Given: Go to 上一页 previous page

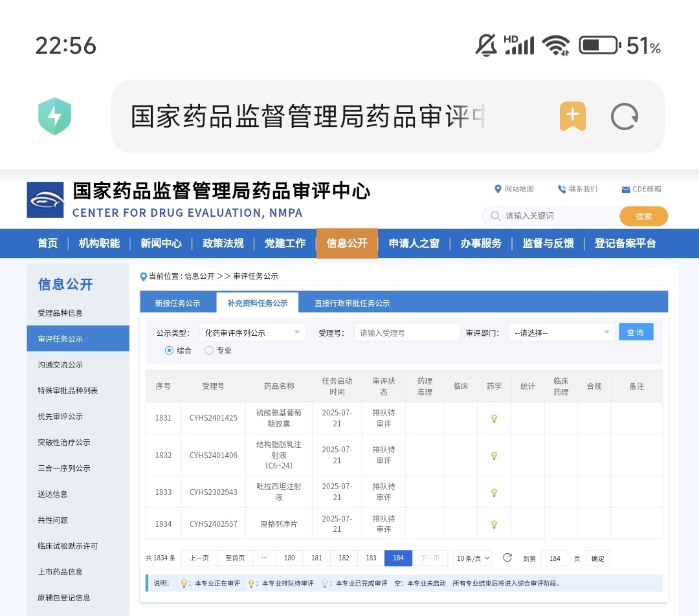Looking at the screenshot, I should pos(199,558).
